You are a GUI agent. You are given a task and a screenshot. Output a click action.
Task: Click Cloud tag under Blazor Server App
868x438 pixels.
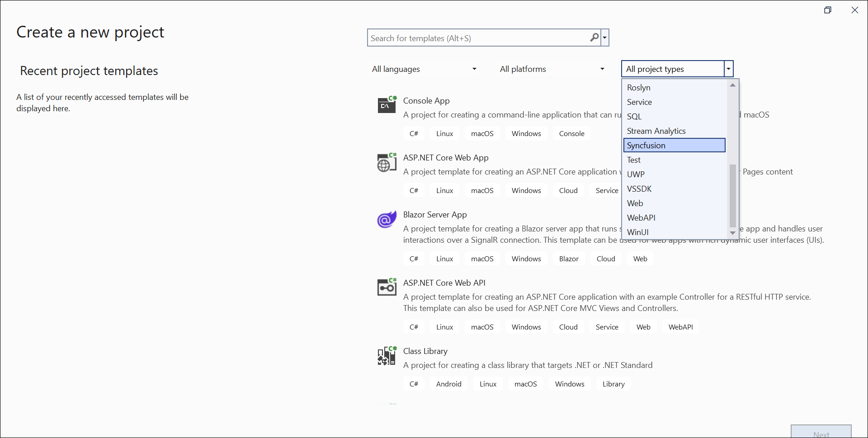click(x=606, y=259)
